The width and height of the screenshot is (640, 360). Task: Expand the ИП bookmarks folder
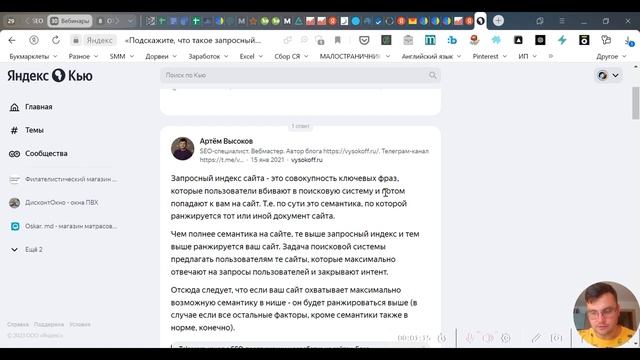pyautogui.click(x=527, y=56)
